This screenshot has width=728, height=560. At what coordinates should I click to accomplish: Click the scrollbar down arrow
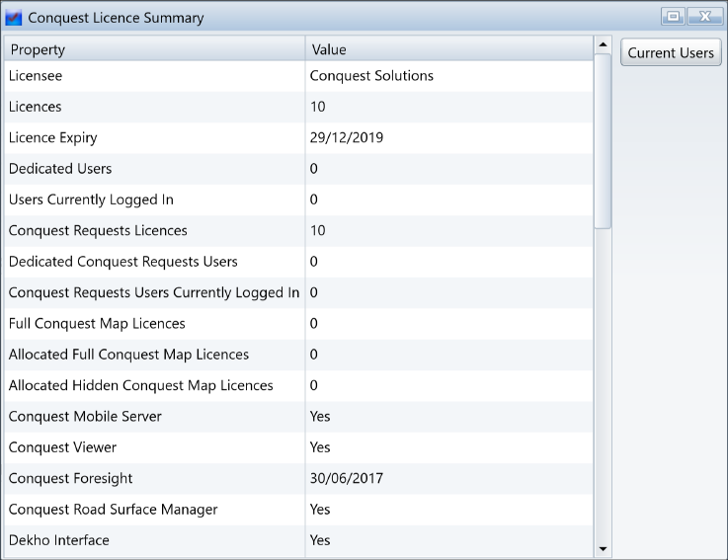[603, 549]
